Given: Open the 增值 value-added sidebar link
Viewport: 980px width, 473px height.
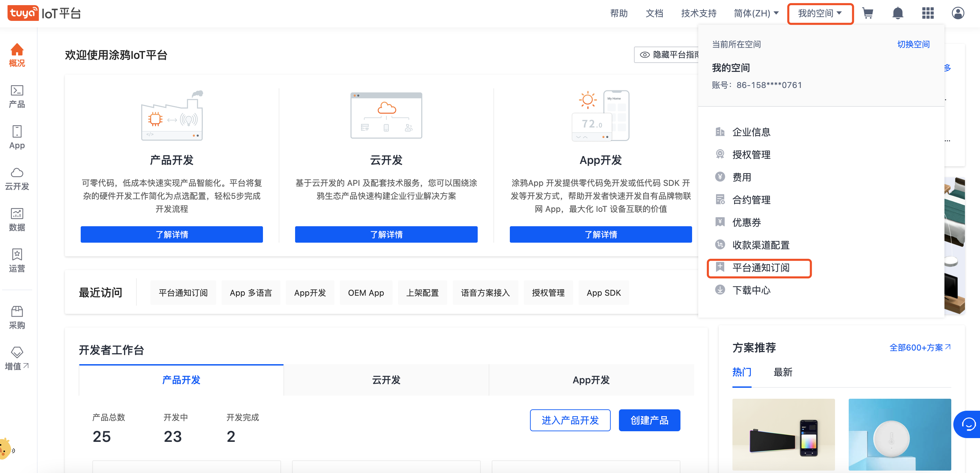Looking at the screenshot, I should (x=17, y=359).
